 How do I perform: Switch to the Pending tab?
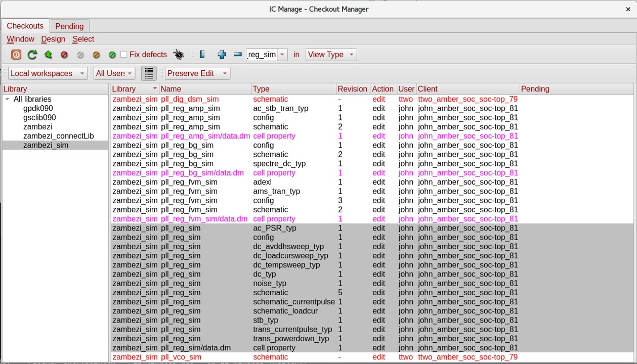tap(69, 26)
